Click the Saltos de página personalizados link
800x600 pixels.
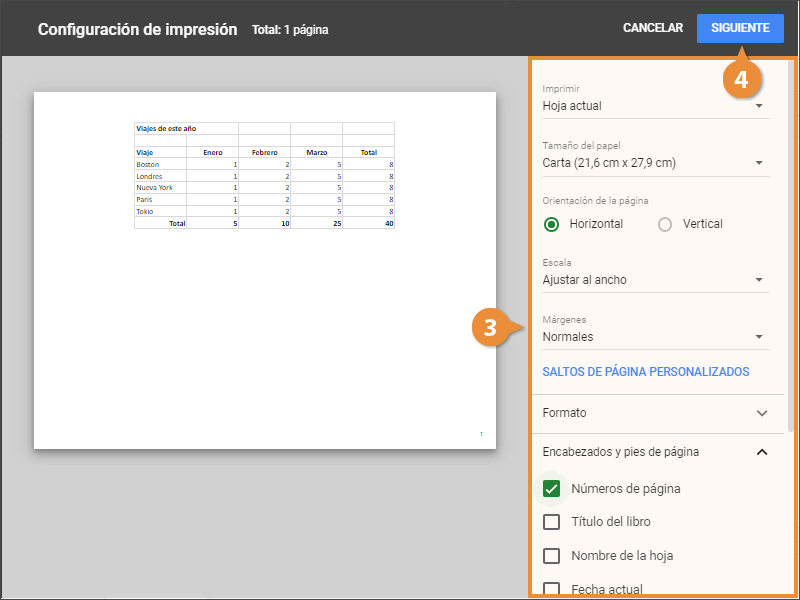tap(645, 372)
